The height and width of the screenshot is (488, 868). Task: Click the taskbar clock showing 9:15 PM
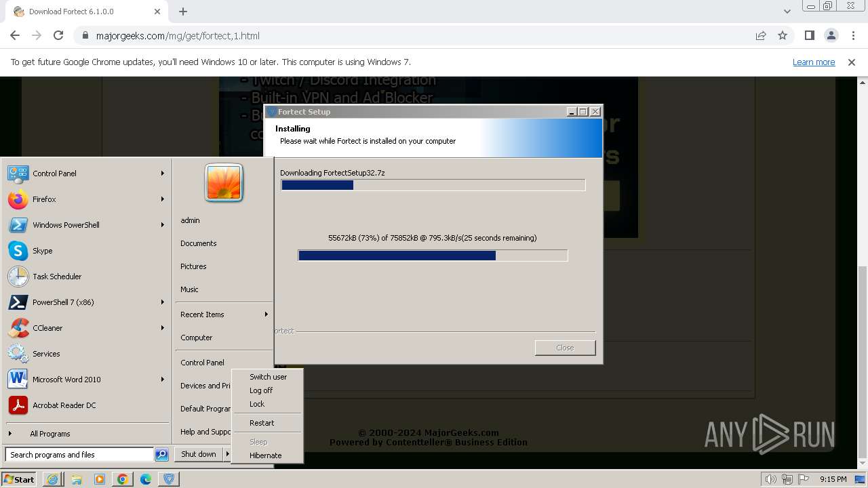(x=833, y=479)
